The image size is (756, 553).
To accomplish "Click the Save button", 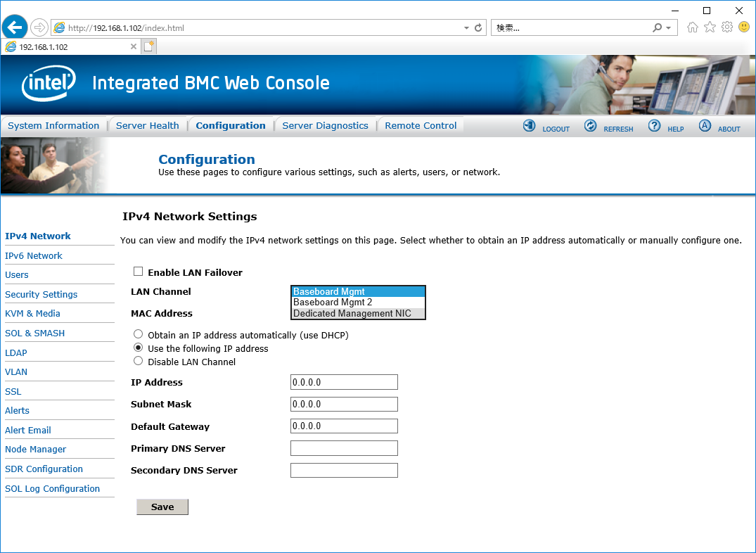I will coord(162,507).
